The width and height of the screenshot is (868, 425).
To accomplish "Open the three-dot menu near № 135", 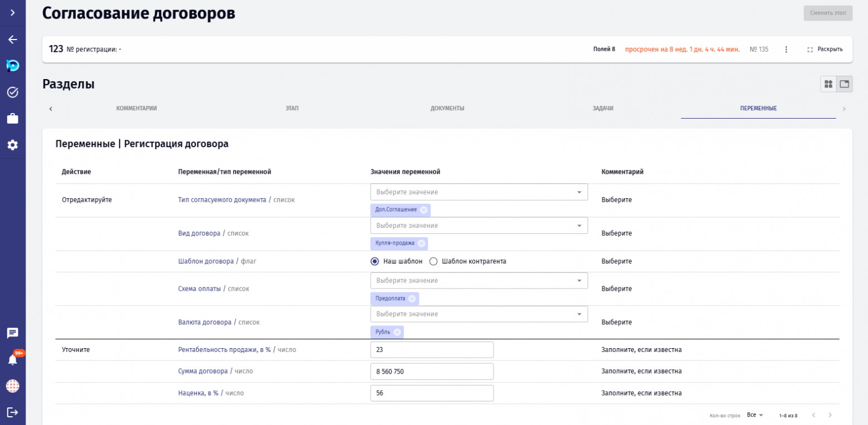I will click(786, 50).
